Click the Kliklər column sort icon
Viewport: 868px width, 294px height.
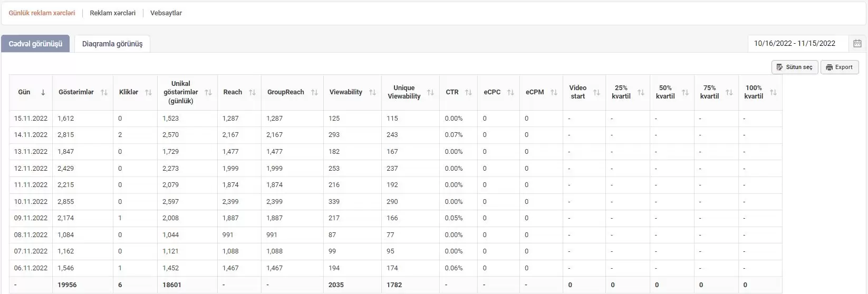click(x=148, y=92)
